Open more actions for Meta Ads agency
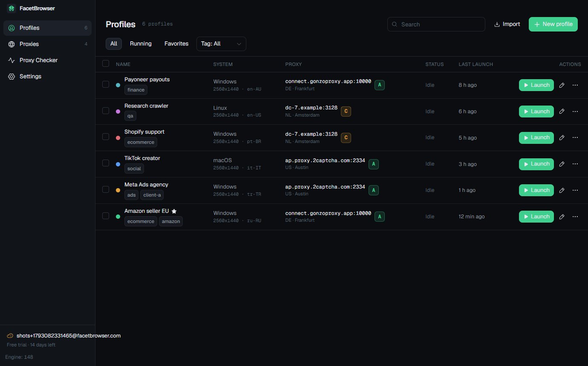588x366 pixels. (575, 190)
